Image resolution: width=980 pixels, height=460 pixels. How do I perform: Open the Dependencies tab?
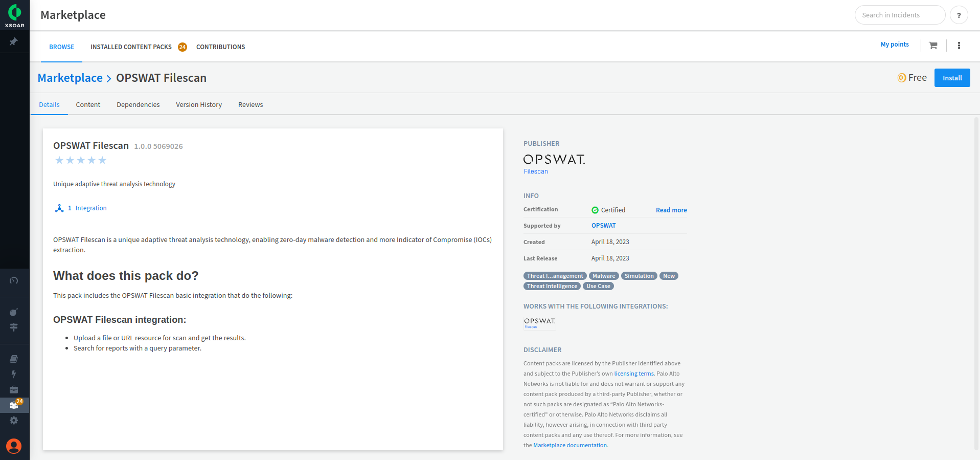tap(138, 104)
